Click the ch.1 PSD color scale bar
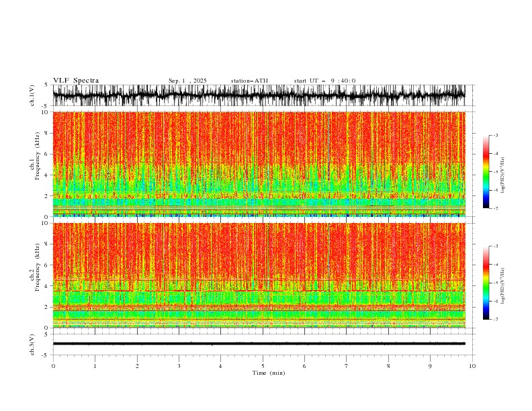Image resolution: width=532 pixels, height=411 pixels. pos(486,172)
